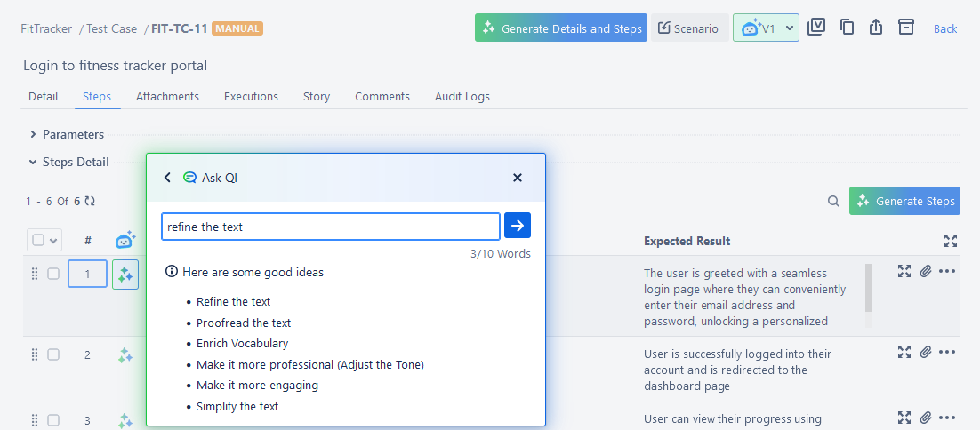Click the refresh icon beside the step count

click(90, 202)
